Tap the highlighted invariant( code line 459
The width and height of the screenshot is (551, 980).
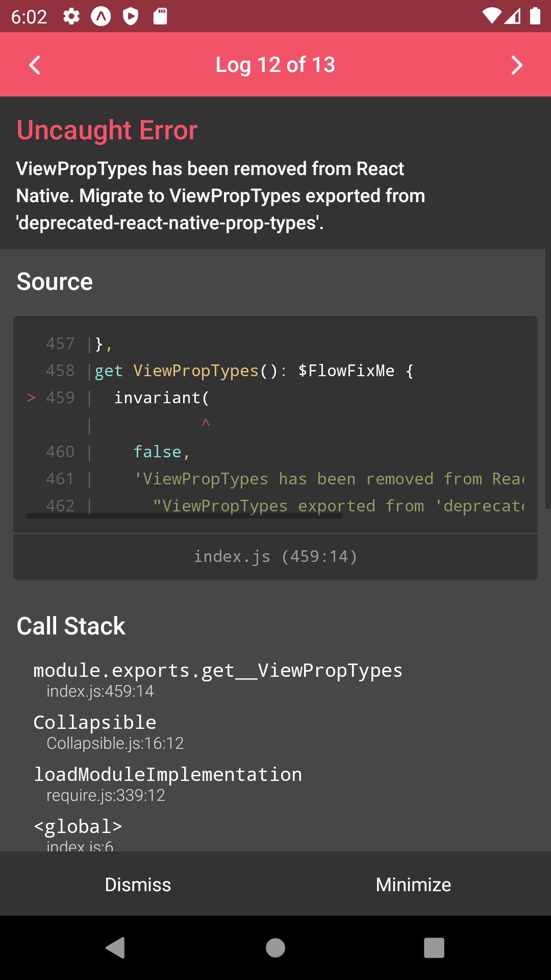click(161, 398)
